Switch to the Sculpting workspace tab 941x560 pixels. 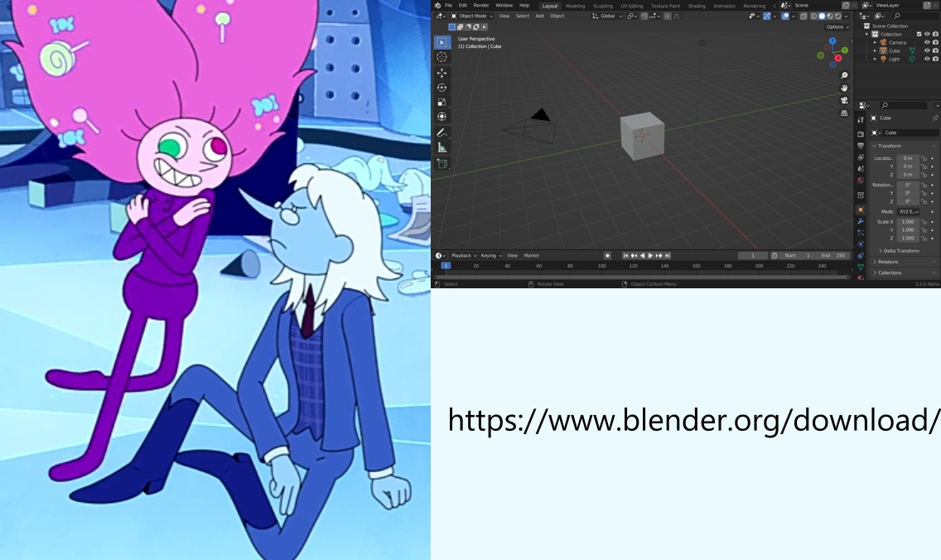602,6
